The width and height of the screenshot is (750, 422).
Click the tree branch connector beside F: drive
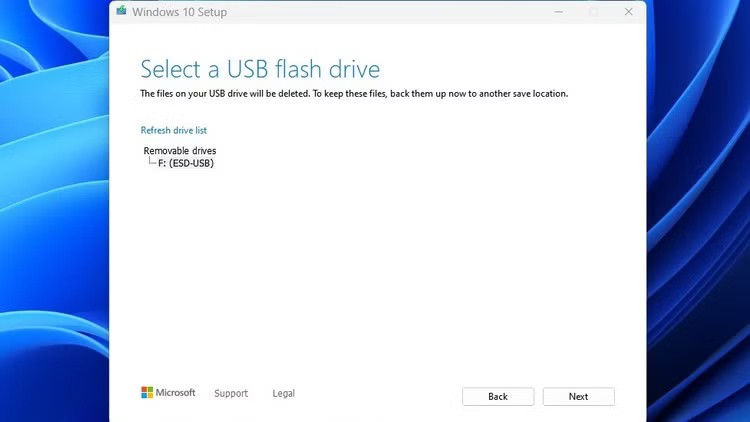[151, 162]
